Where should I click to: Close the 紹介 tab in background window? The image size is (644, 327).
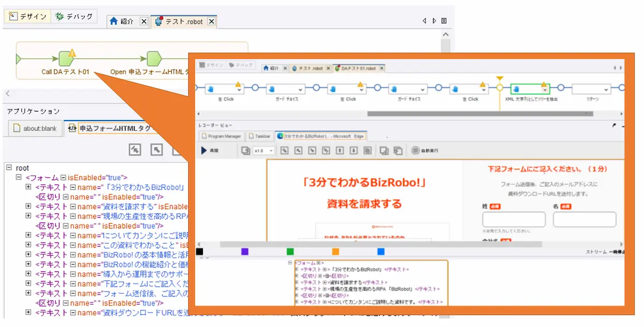click(x=143, y=21)
